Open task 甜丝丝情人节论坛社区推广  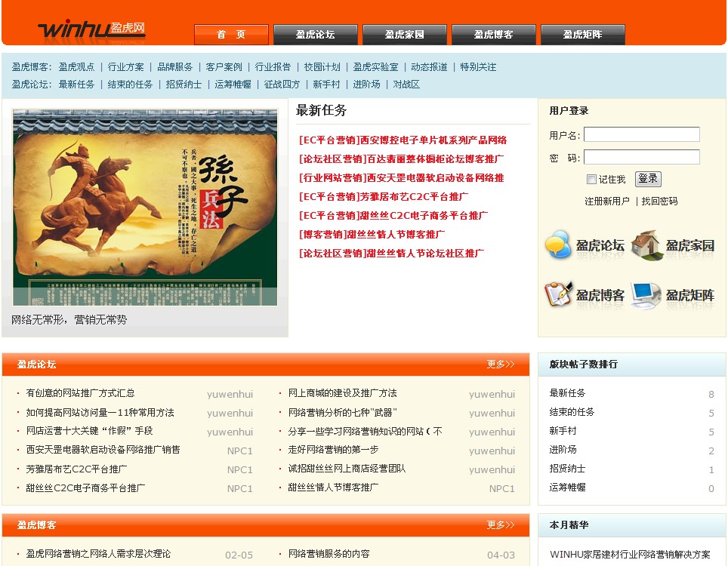point(391,254)
